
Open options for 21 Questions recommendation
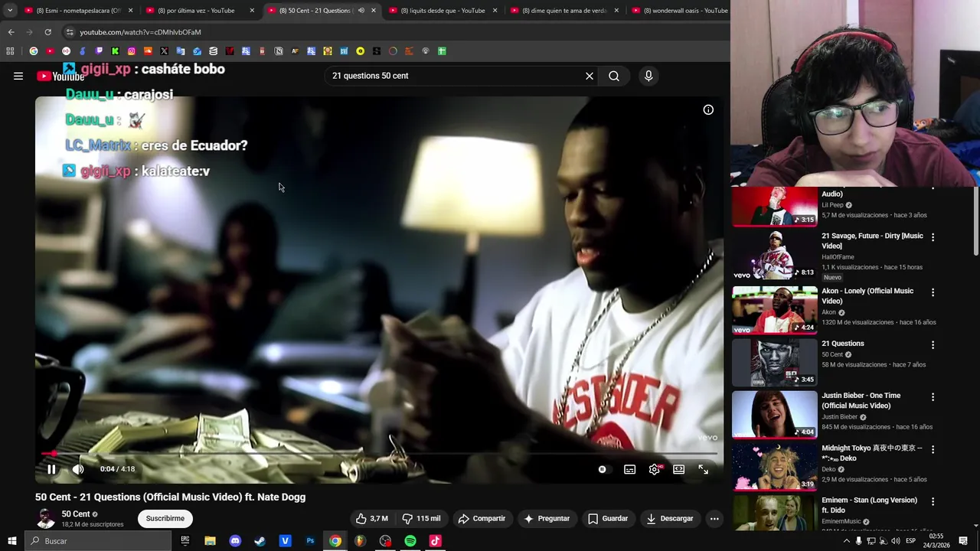(933, 345)
